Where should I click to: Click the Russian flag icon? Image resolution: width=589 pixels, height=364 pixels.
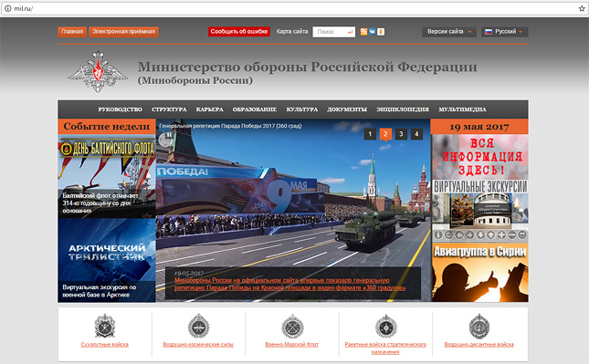tap(489, 32)
